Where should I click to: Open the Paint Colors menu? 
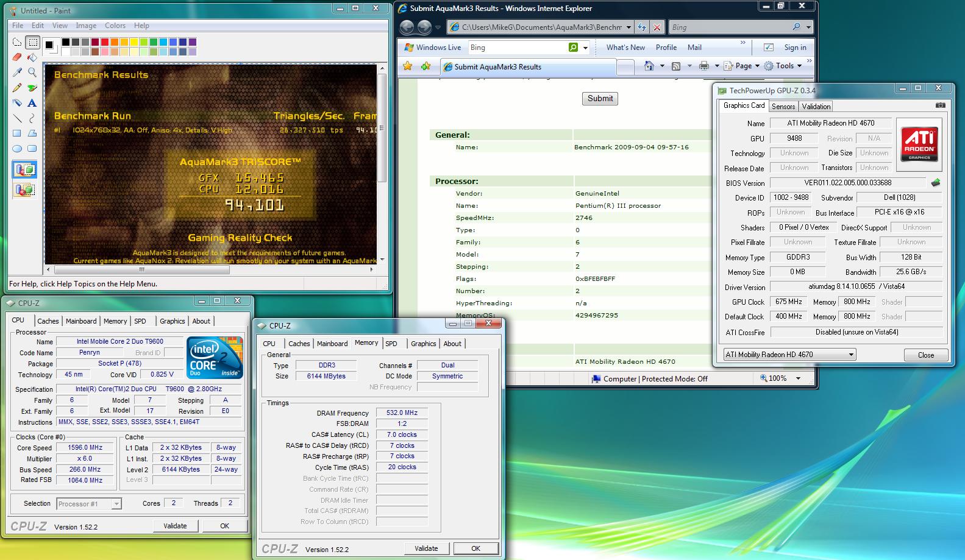click(x=115, y=26)
